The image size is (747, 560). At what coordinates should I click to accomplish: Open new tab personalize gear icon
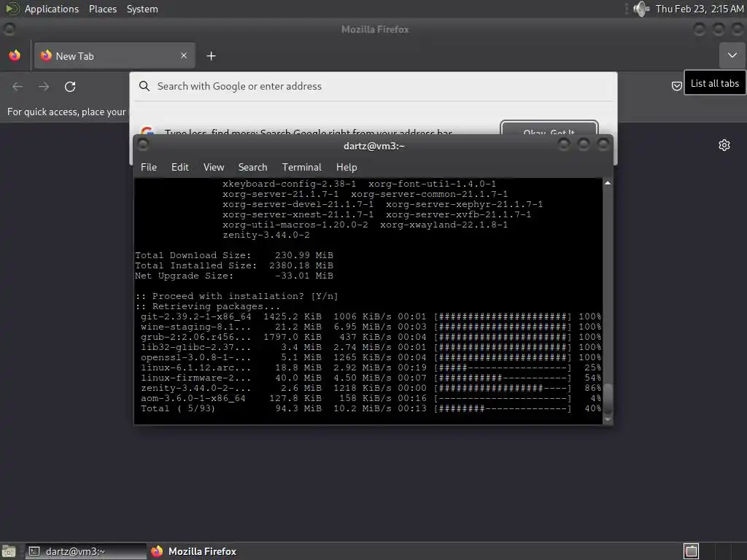[x=724, y=145]
